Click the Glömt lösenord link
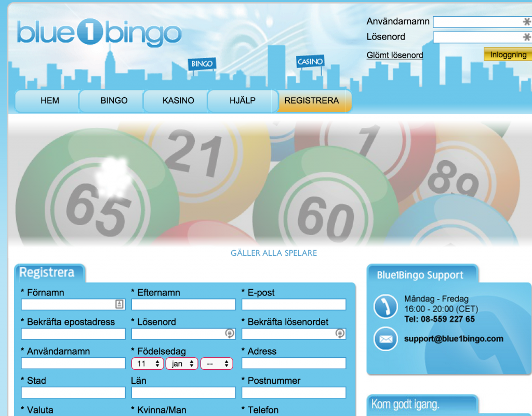Viewport: 532px width, 416px height. click(395, 55)
